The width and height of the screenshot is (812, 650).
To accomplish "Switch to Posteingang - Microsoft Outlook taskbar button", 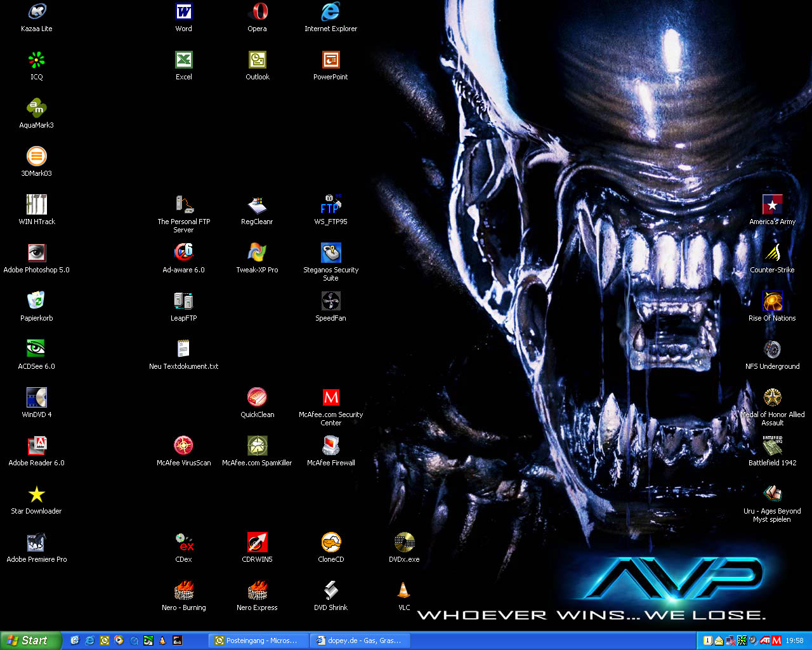I will click(x=258, y=640).
